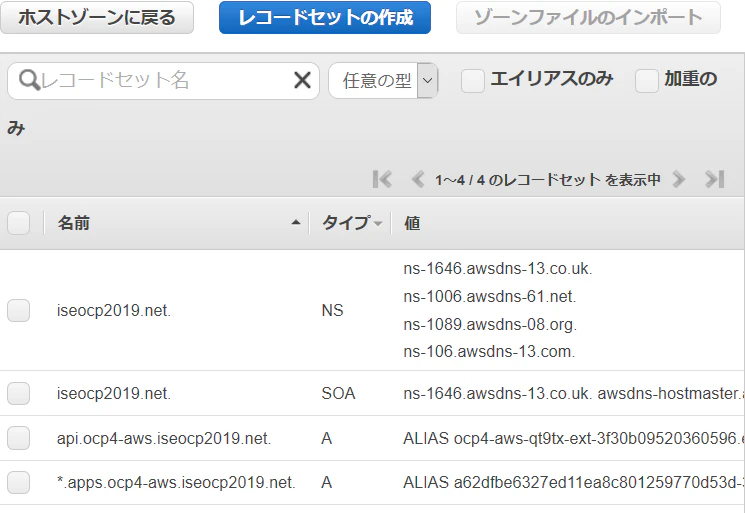This screenshot has height=513, width=745.
Task: Select the iseocp2019.net. SOA name cell
Action: click(114, 393)
